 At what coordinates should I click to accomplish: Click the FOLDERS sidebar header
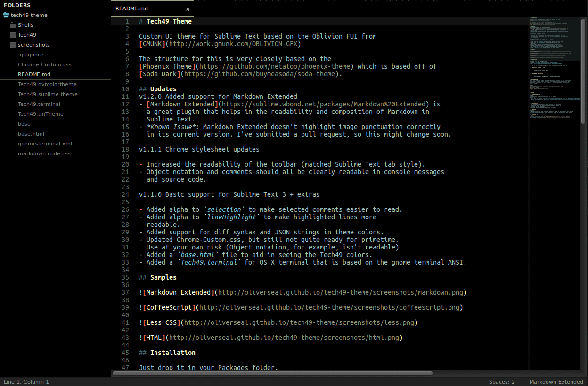17,5
